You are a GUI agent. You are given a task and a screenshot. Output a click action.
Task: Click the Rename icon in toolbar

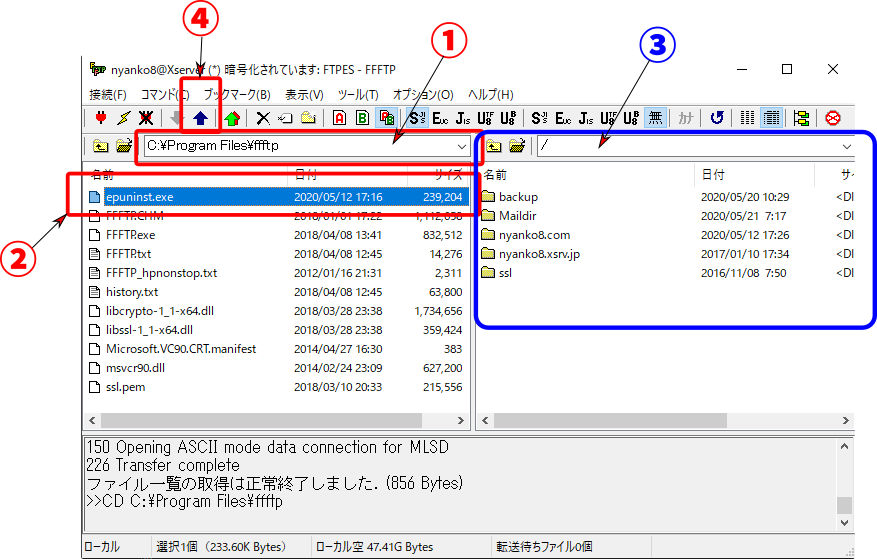click(x=285, y=118)
